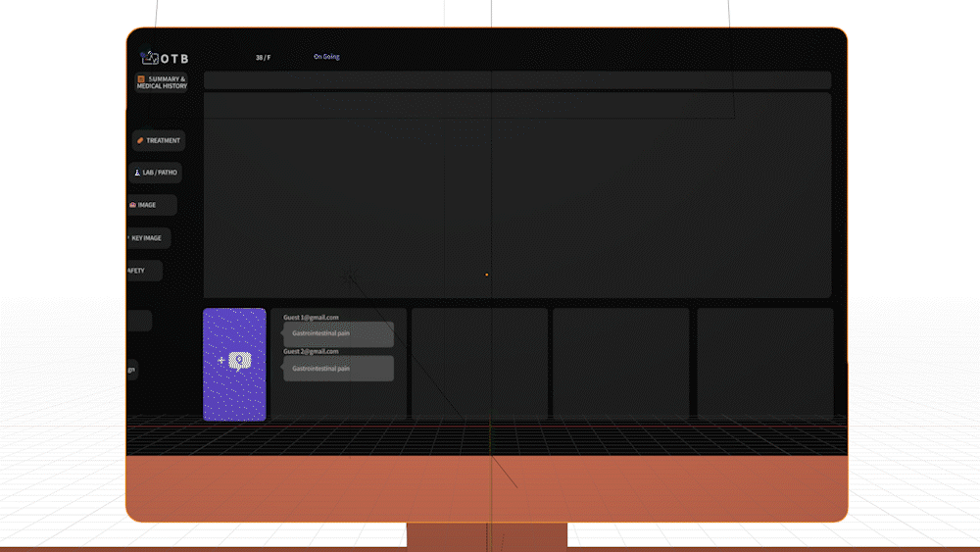Click the OTB logo icon

tap(149, 58)
